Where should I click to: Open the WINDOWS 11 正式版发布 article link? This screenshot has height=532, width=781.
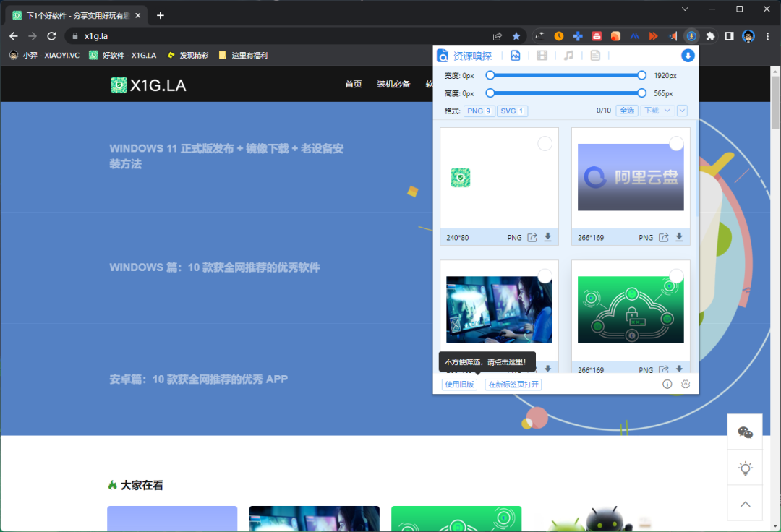[x=226, y=156]
